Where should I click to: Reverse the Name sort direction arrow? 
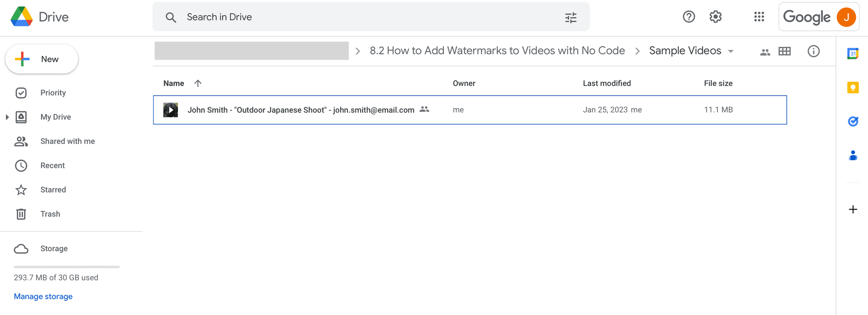pyautogui.click(x=198, y=83)
